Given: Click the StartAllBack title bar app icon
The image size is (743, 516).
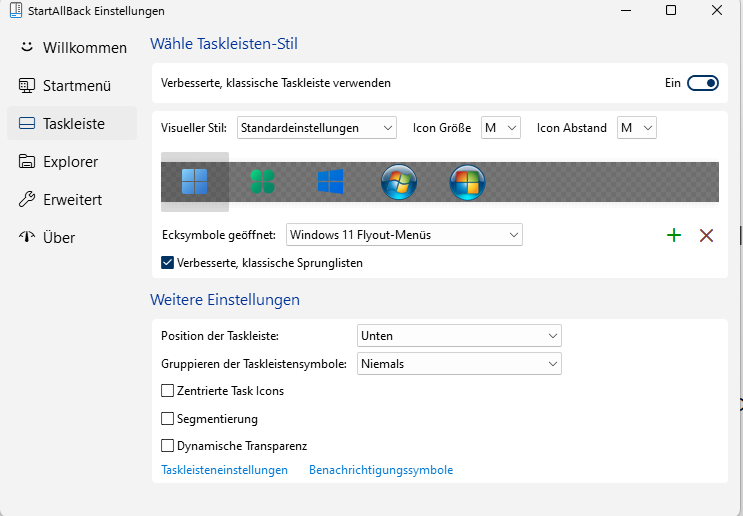Looking at the screenshot, I should click(10, 11).
